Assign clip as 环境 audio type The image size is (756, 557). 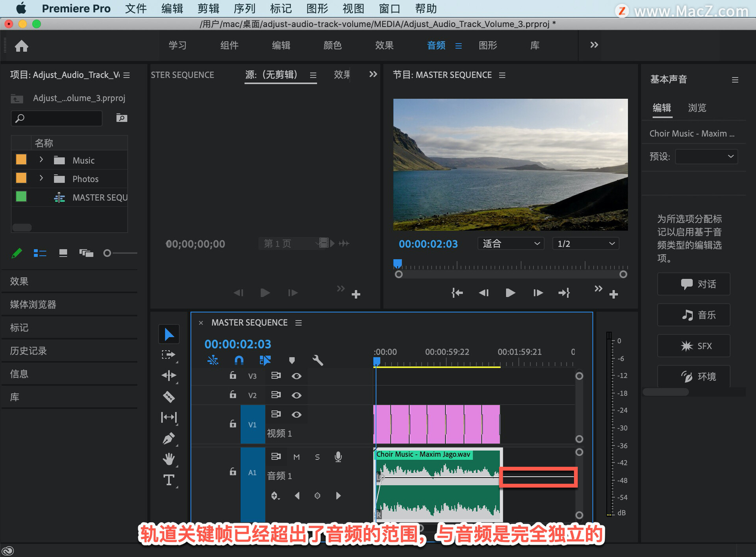click(694, 377)
